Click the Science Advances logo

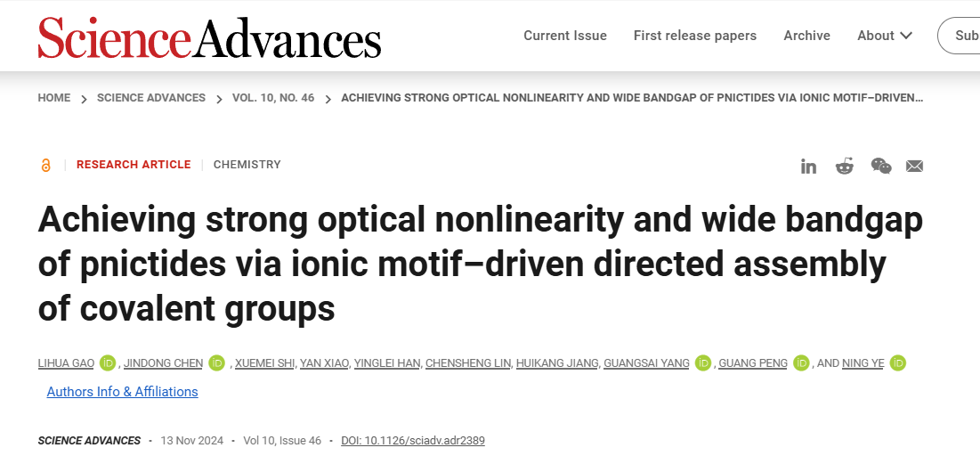[209, 37]
